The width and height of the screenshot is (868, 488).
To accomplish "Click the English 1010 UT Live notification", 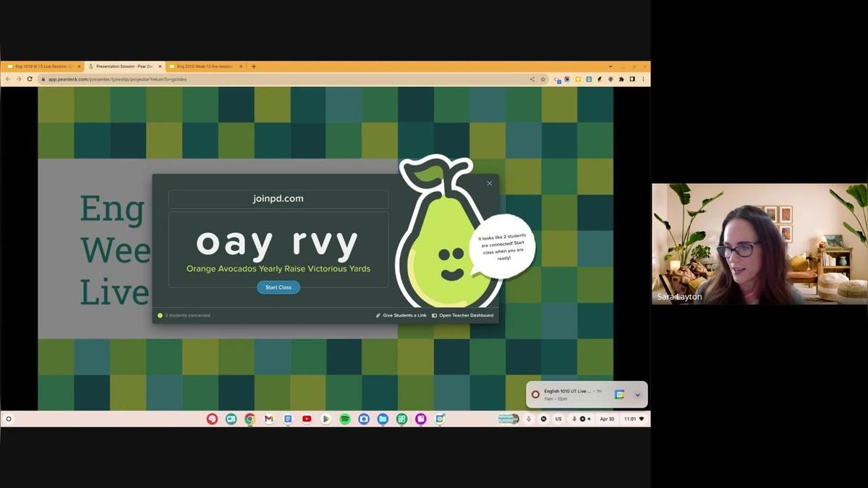I will pos(587,395).
